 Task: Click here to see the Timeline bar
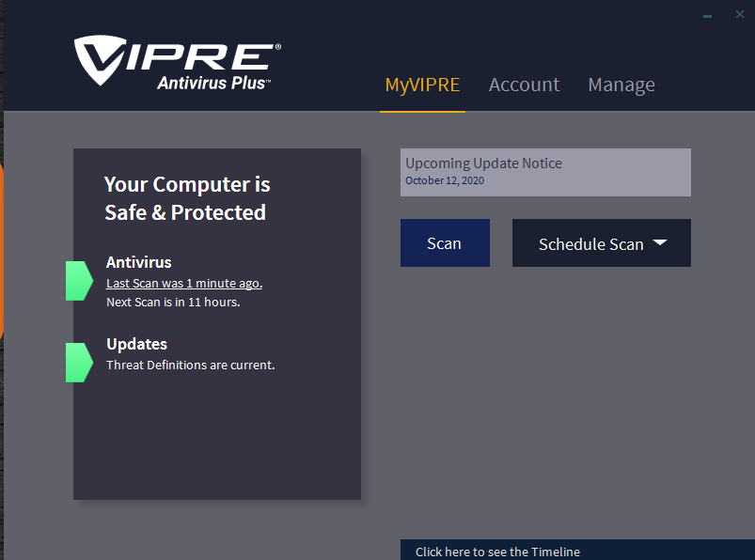coord(578,550)
